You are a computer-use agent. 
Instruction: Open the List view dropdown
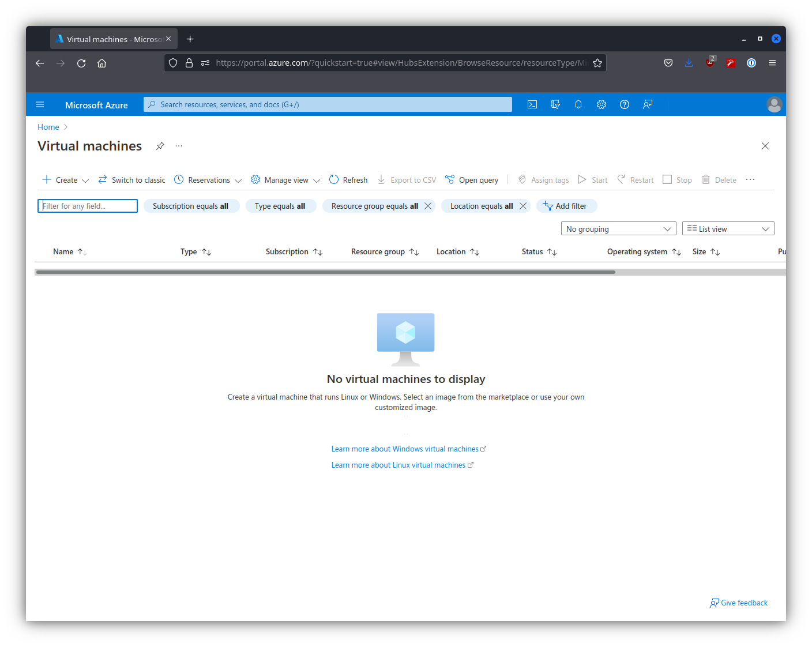point(728,229)
